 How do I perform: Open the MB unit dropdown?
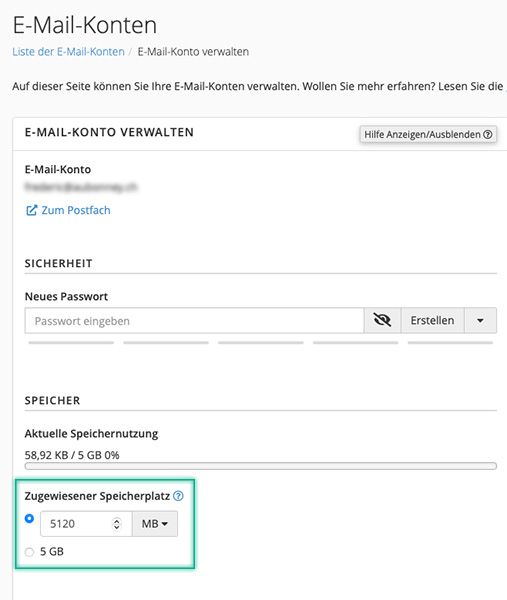[x=155, y=523]
